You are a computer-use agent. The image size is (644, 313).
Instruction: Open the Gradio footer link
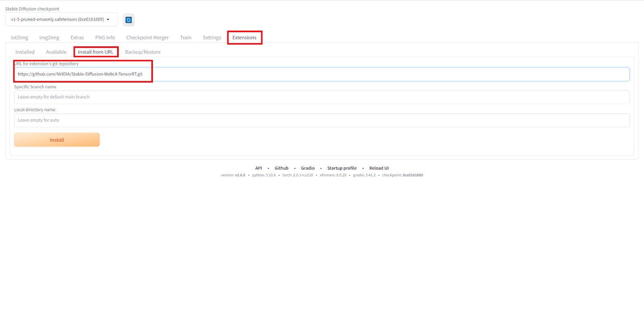308,168
